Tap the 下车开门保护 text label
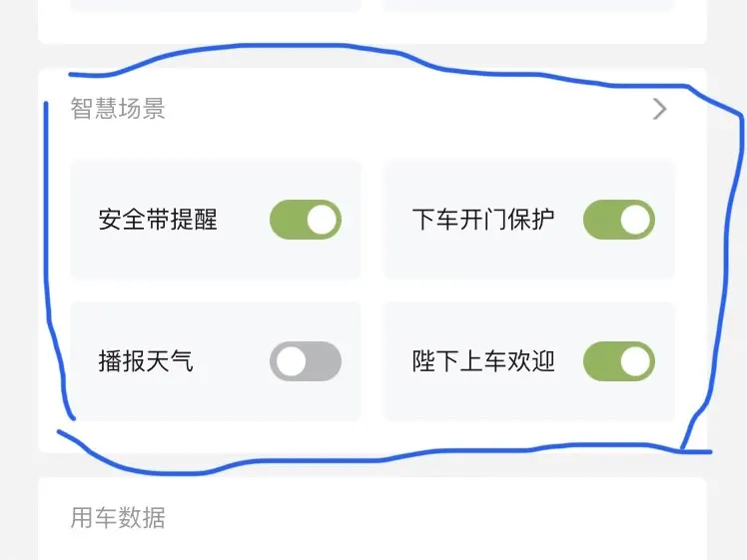 coord(483,220)
